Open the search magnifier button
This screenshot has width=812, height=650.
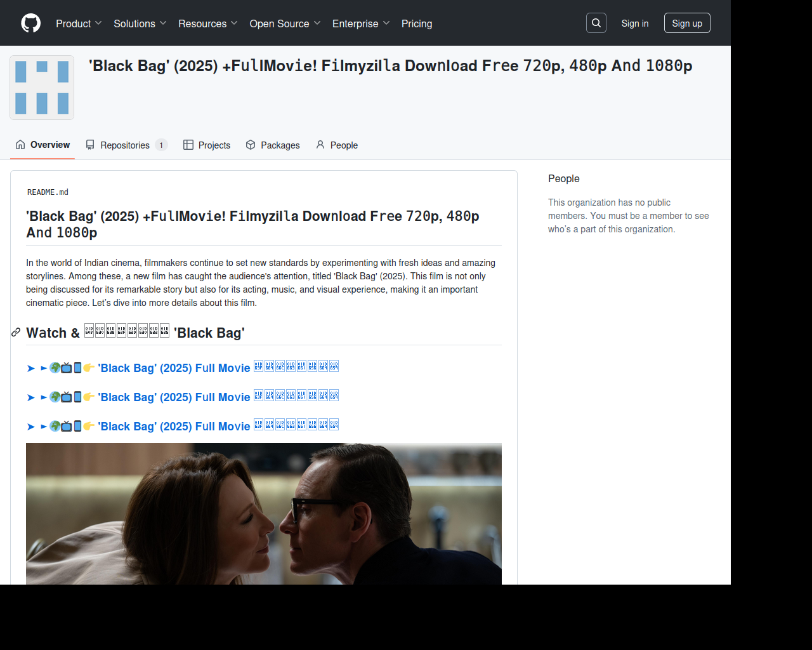coord(596,23)
